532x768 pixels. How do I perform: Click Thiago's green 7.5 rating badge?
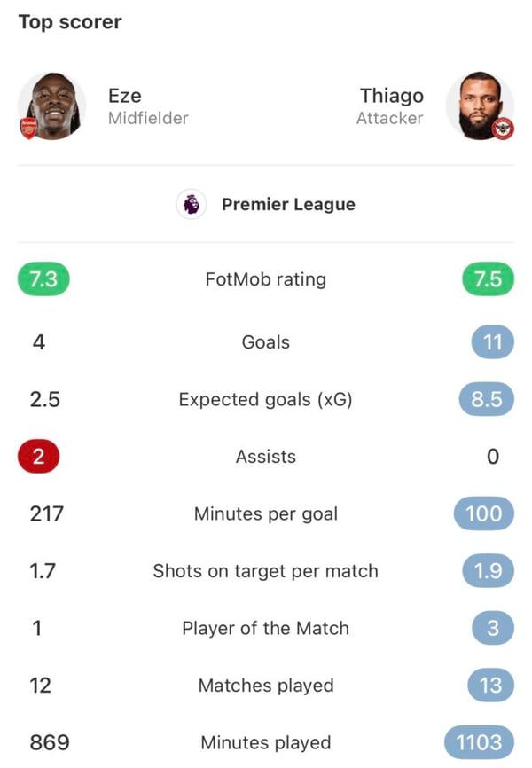click(x=487, y=278)
